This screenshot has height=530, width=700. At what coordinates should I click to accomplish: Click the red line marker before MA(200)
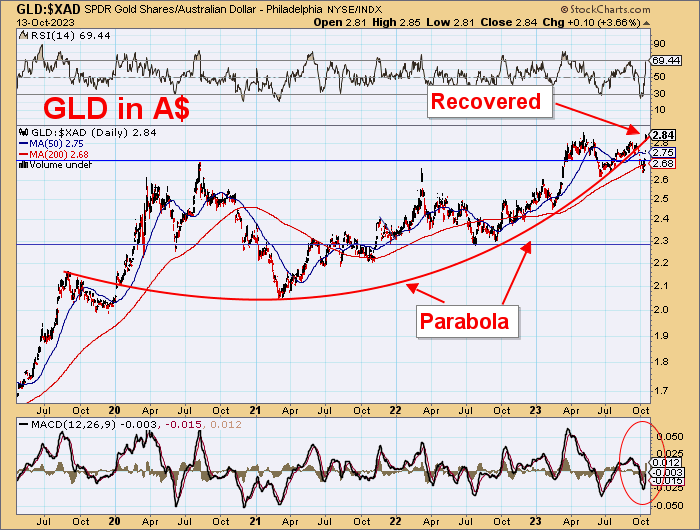tap(23, 154)
